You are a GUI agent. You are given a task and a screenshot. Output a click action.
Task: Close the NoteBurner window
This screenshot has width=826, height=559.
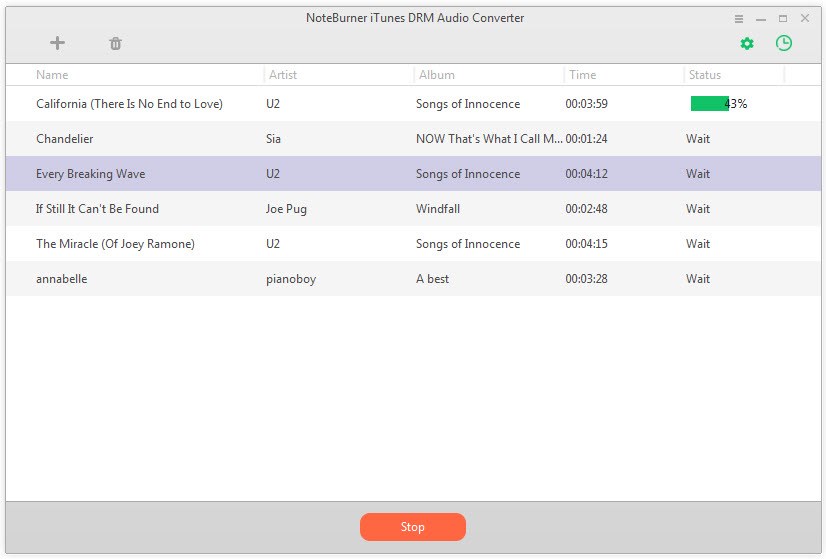point(805,18)
